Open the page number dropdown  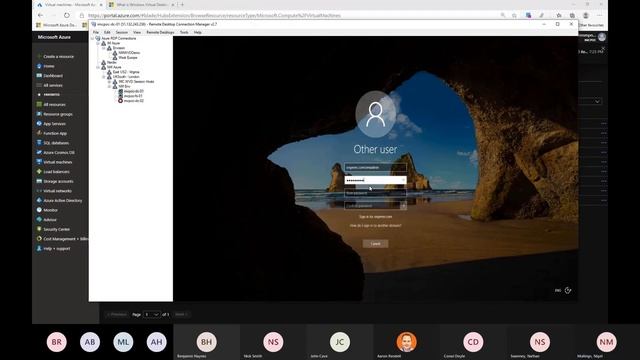[x=151, y=314]
